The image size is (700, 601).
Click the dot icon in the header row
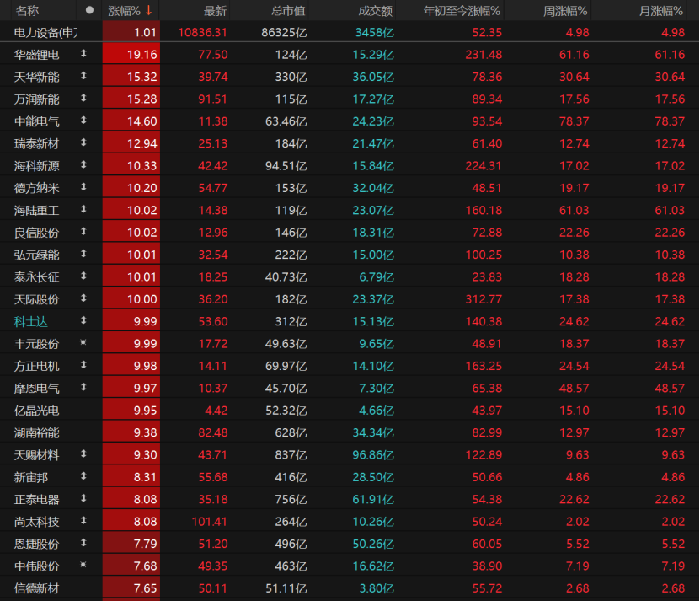point(89,10)
